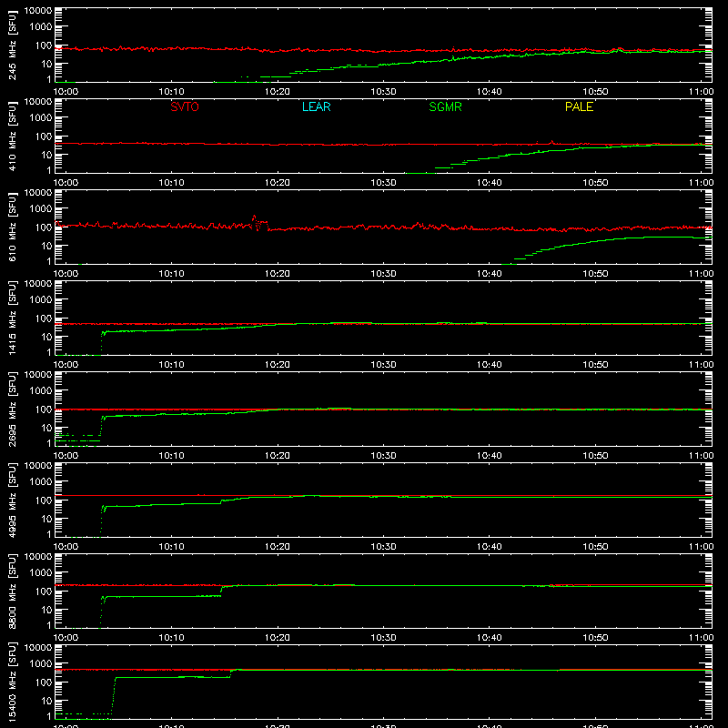Click the red burst spike in 610 MHz plot

(254, 221)
